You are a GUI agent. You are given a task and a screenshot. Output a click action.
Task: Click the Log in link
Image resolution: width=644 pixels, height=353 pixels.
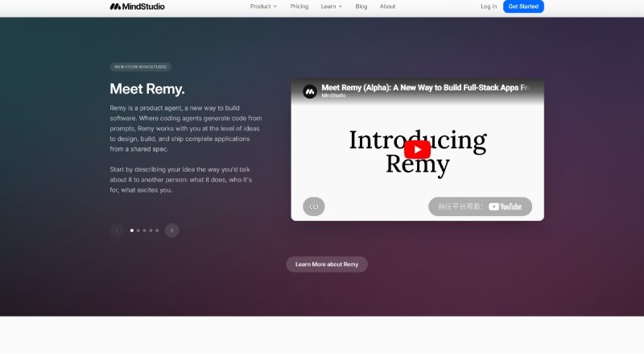point(489,6)
